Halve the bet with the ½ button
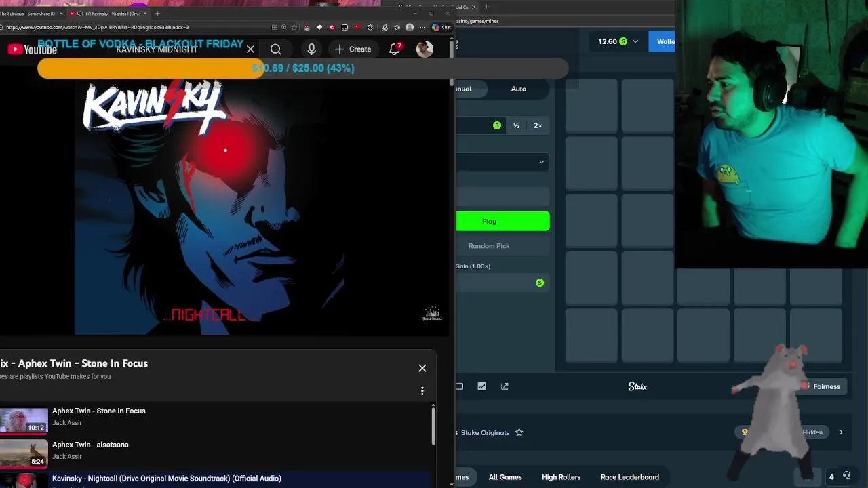This screenshot has height=488, width=868. [516, 125]
